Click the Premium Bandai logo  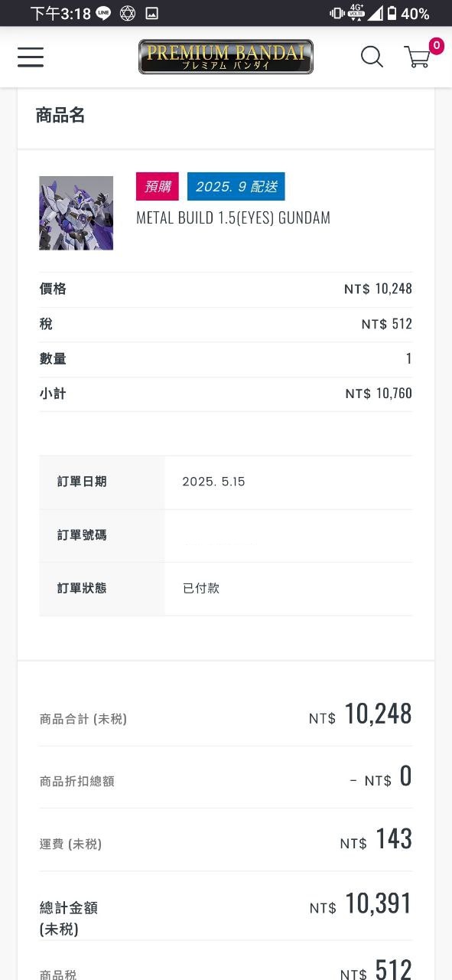[x=226, y=57]
